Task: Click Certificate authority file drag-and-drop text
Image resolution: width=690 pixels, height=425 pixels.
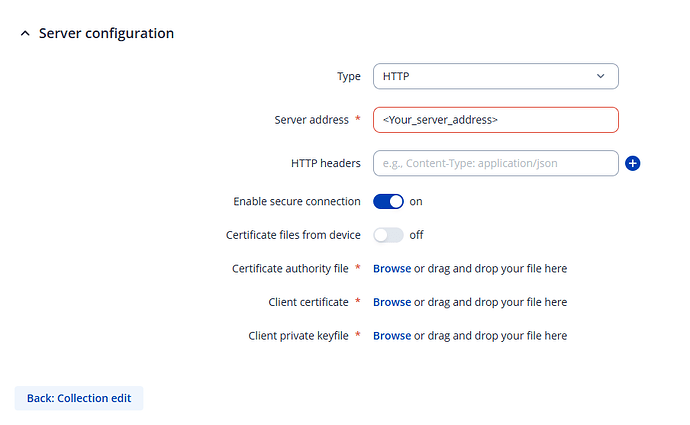Action: pyautogui.click(x=490, y=269)
